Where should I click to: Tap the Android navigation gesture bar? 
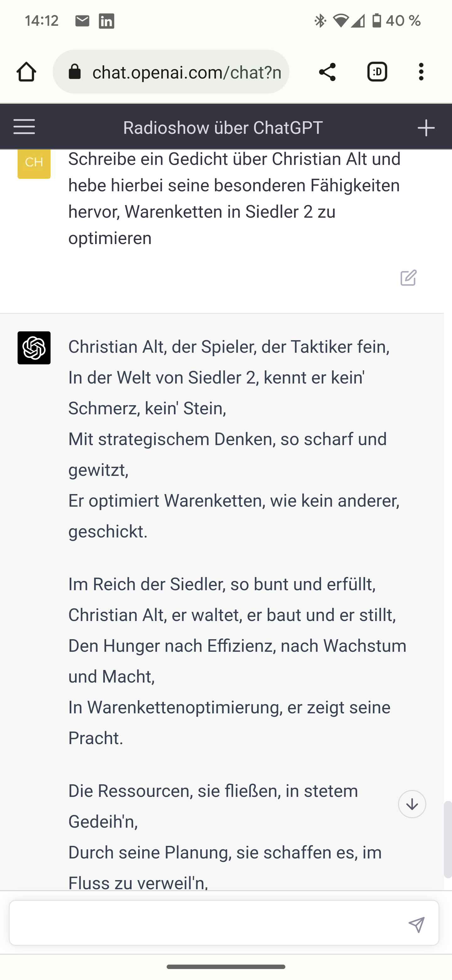coord(226,967)
